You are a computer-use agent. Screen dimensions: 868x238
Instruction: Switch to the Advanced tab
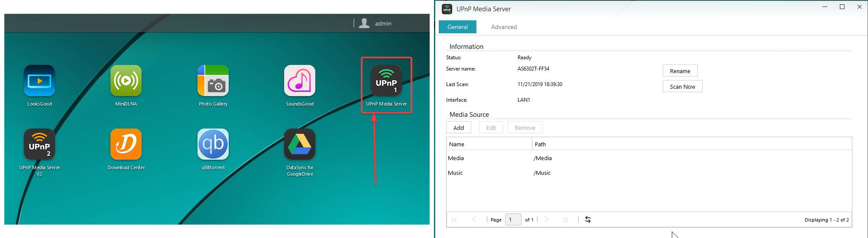504,27
